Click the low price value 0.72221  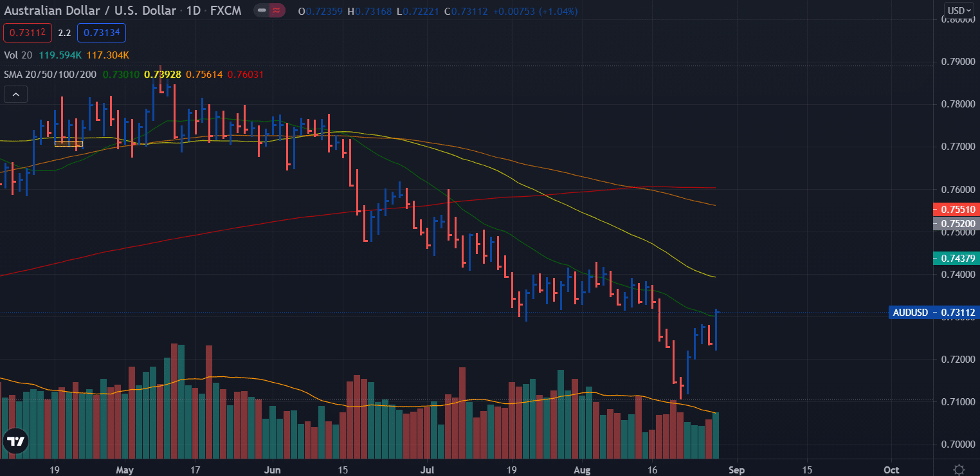(421, 11)
